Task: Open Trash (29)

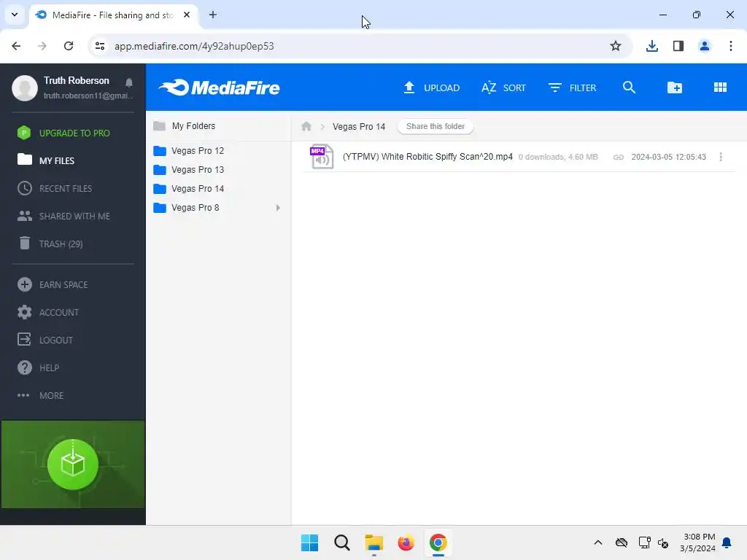Action: coord(50,244)
